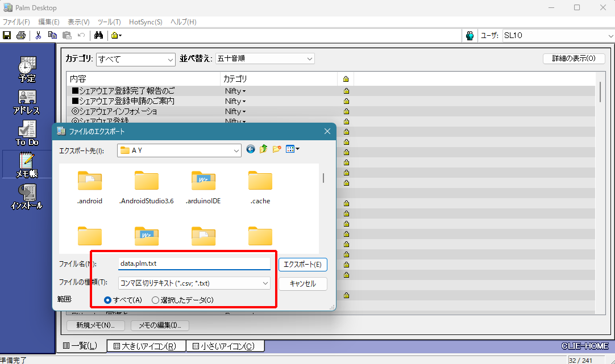Go back in export dialog
This screenshot has height=364, width=615.
click(x=251, y=149)
